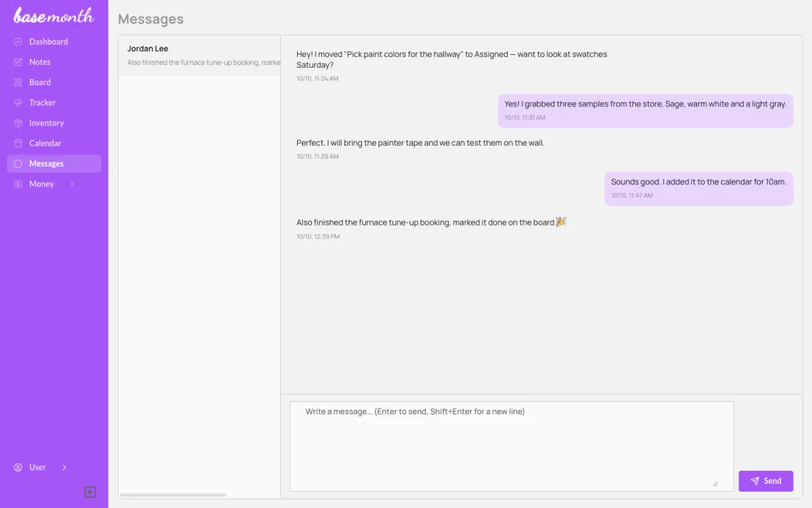Viewport: 812px width, 508px height.
Task: Expand the User menu chevron
Action: tap(64, 467)
